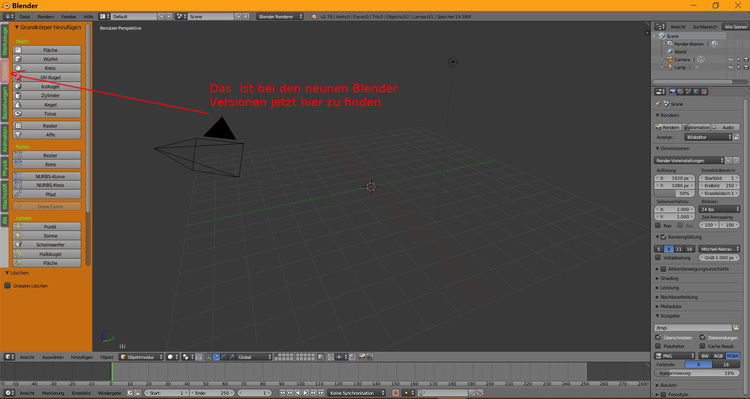Open the Fenster menu
Viewport: 750px width, 399px height.
pyautogui.click(x=69, y=17)
